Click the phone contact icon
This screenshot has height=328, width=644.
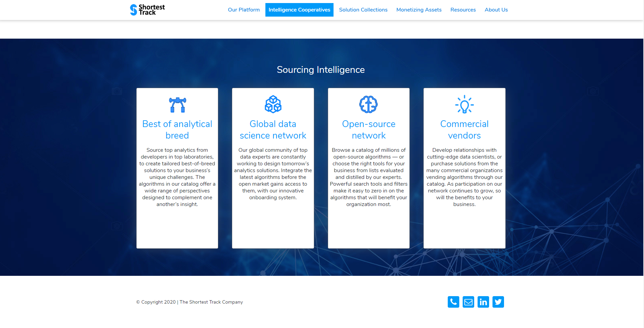pos(453,302)
